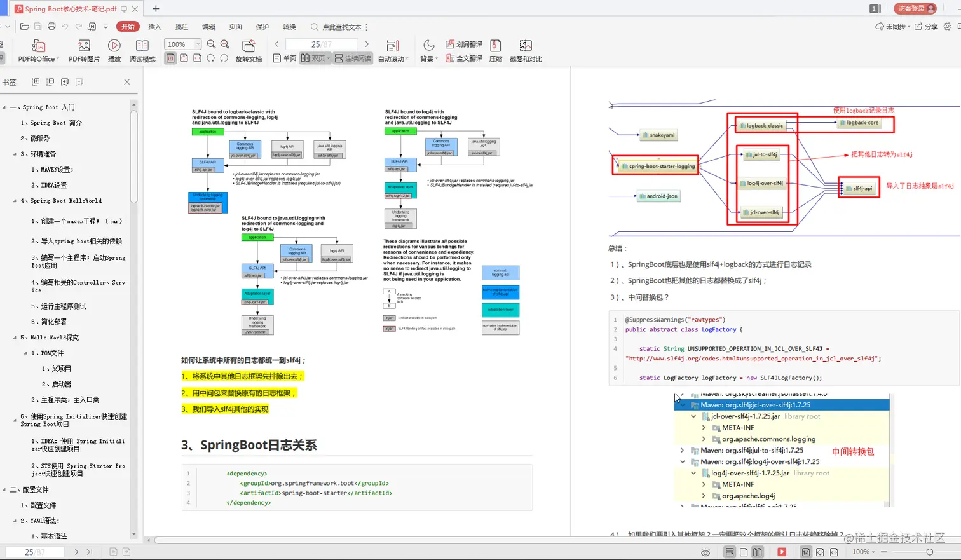The height and width of the screenshot is (560, 961).
Task: Open bookmark 2、微服务
Action: 34,138
